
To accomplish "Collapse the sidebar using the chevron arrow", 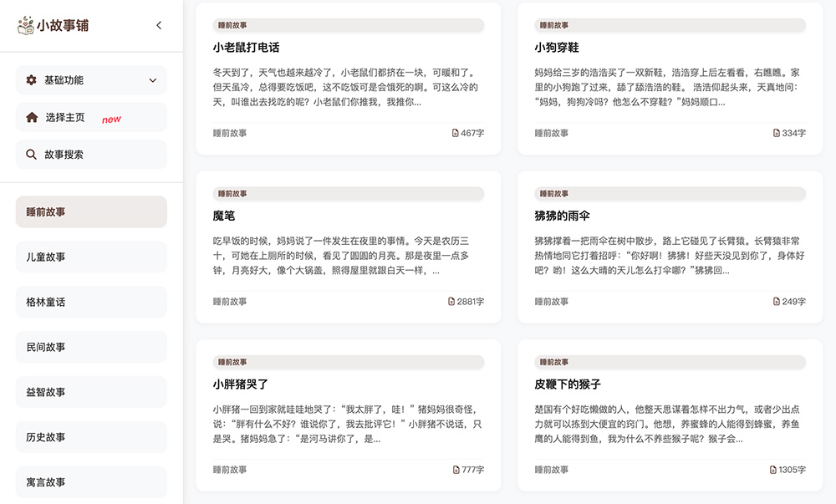I will [159, 25].
